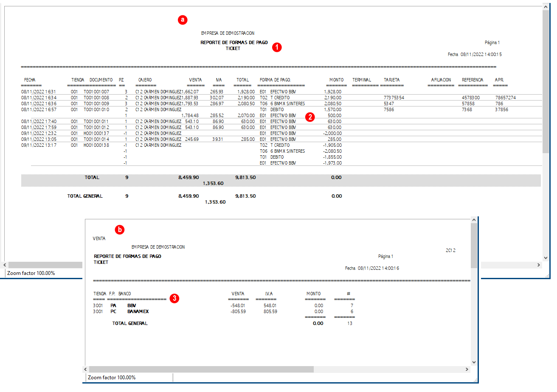Click the down arrow of the back report's vertical scrollbar
The image size is (557, 392).
click(546, 258)
